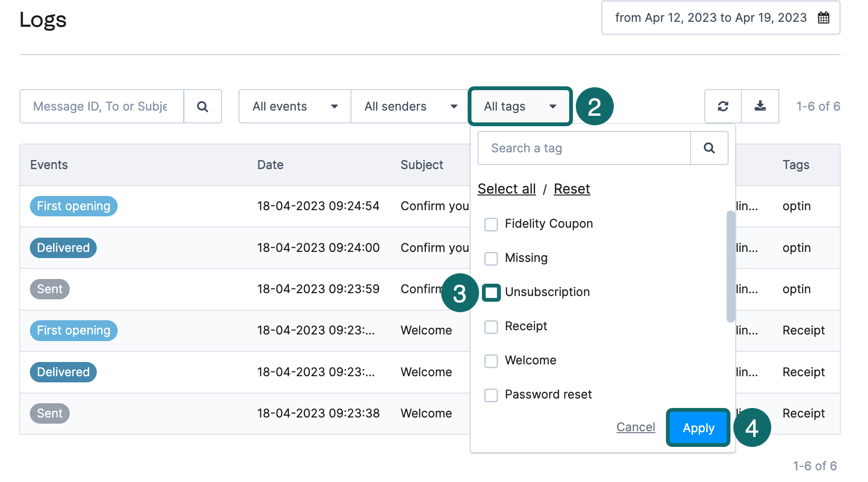
Task: Refresh the logs list
Action: point(722,106)
